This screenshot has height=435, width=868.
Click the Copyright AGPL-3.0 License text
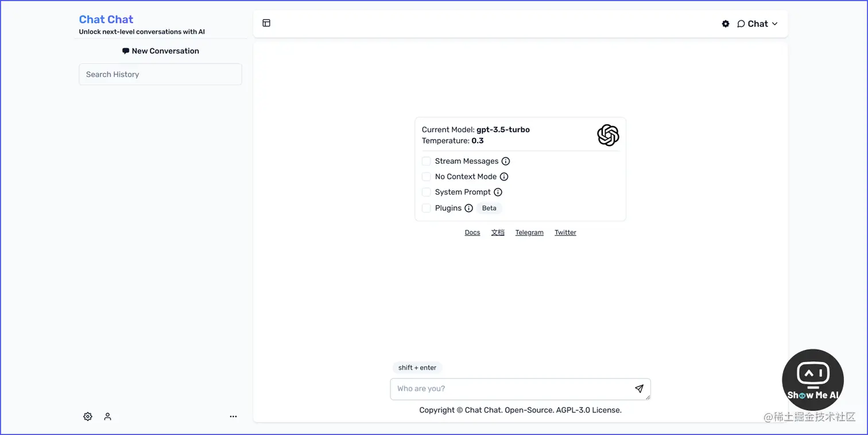(x=520, y=410)
